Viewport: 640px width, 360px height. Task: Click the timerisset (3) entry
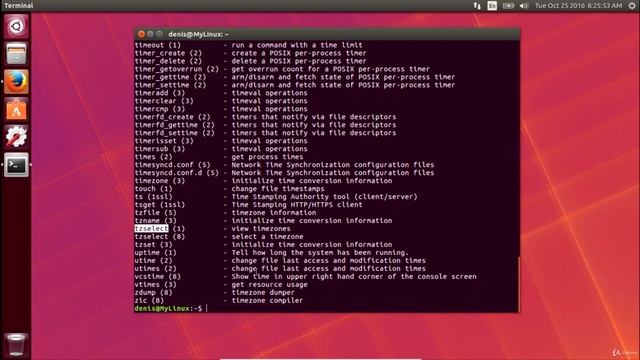(x=164, y=141)
